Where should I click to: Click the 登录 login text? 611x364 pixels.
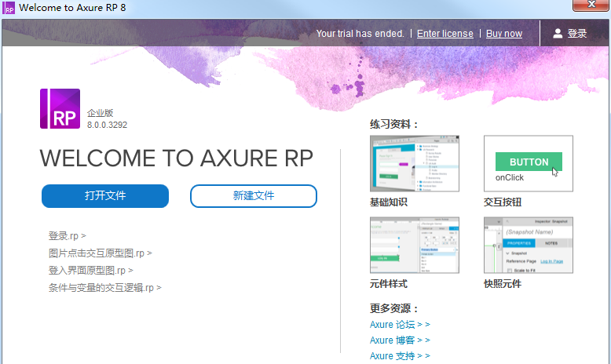coord(576,34)
